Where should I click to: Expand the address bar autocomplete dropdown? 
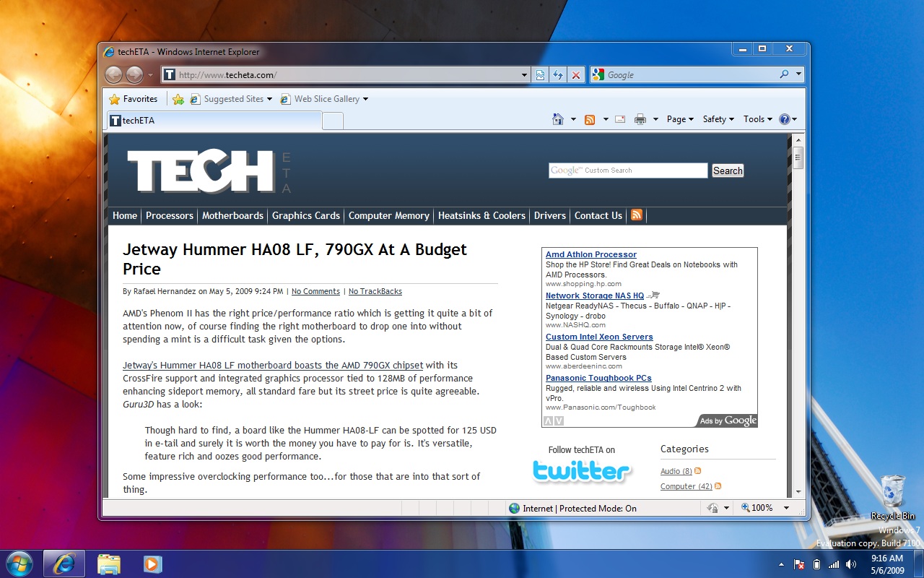click(x=525, y=74)
